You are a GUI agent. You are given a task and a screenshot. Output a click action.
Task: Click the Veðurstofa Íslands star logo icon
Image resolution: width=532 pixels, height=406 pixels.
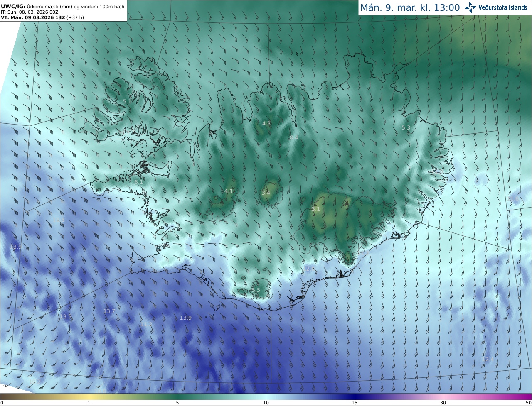(x=470, y=7)
